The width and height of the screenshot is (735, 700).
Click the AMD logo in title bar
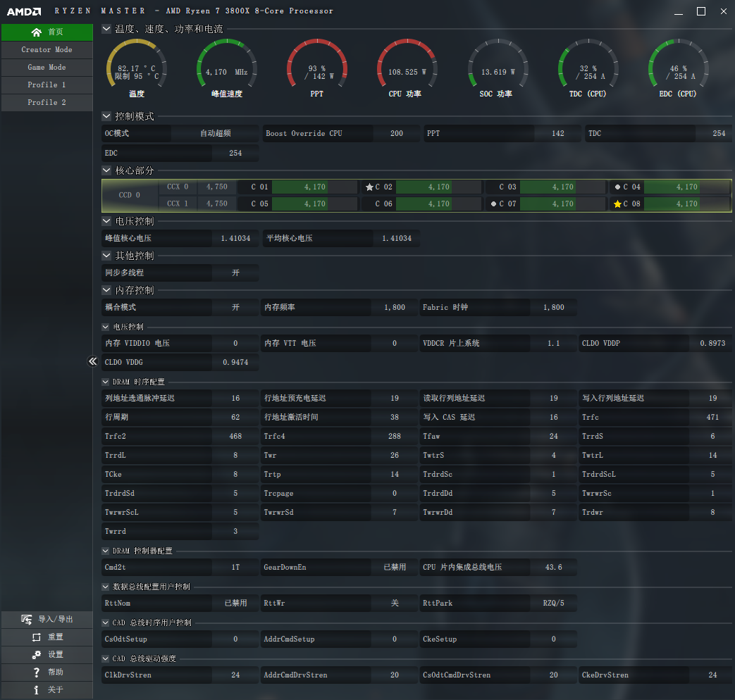click(x=24, y=11)
